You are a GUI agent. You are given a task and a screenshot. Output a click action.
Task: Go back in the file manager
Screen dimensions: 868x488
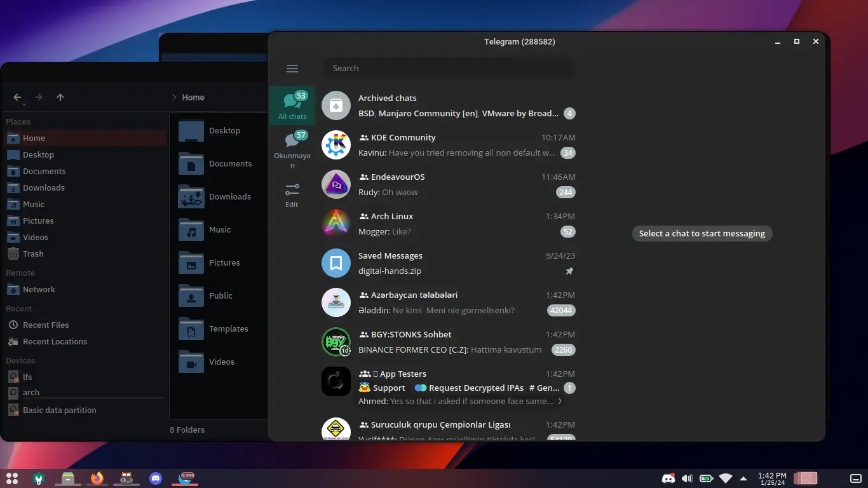click(x=17, y=97)
